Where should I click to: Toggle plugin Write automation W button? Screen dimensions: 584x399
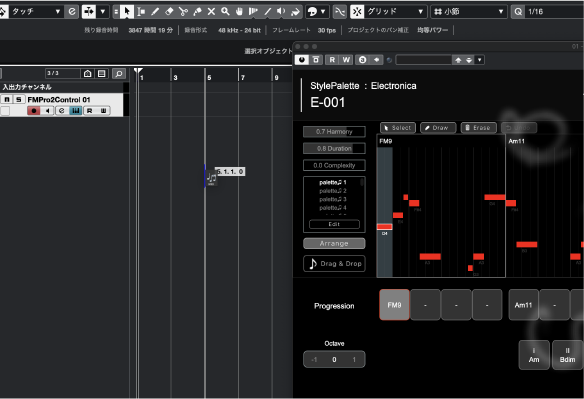click(x=346, y=60)
